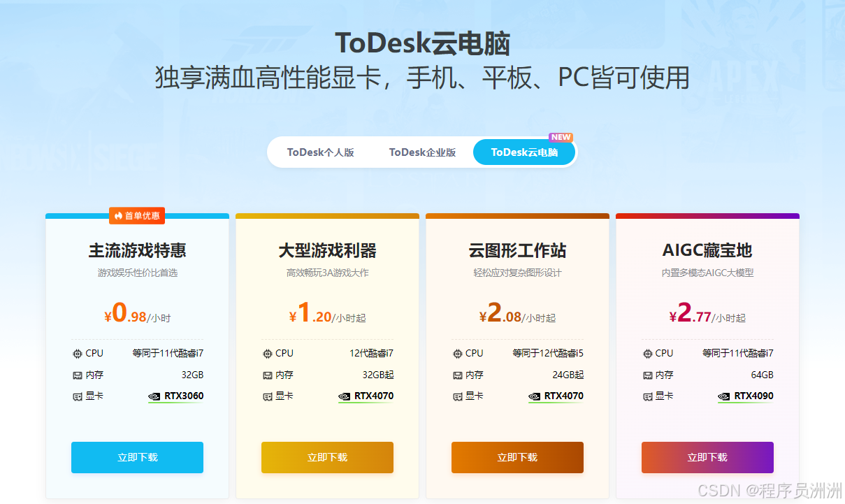Screen dimensions: 845x504
Task: Click the 内存 memory icon in 云图形工作站
Action: pyautogui.click(x=457, y=375)
